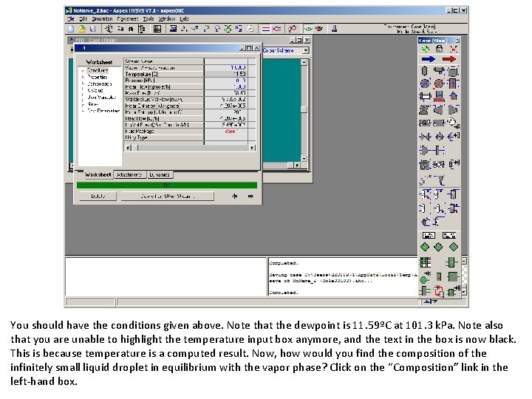Pick the third green diamond logical icon
This screenshot has width=532, height=399.
[453, 247]
